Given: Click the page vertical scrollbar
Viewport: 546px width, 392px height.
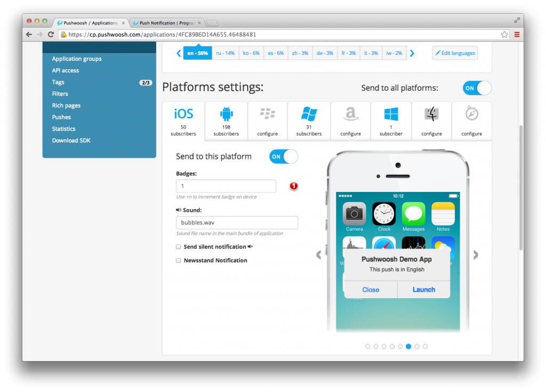Looking at the screenshot, I should pyautogui.click(x=521, y=187).
